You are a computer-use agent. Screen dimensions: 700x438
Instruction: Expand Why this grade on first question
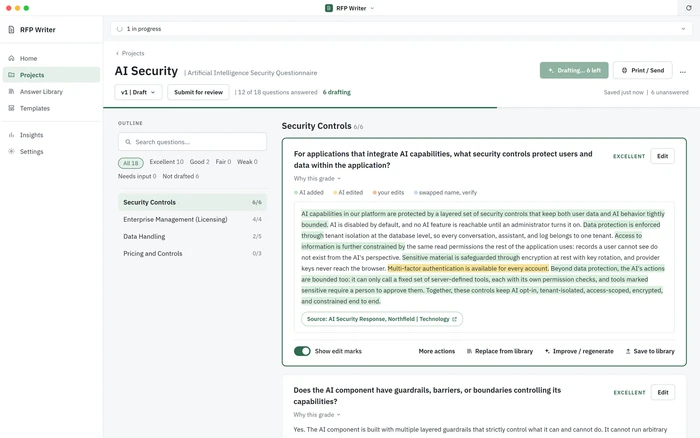(317, 178)
